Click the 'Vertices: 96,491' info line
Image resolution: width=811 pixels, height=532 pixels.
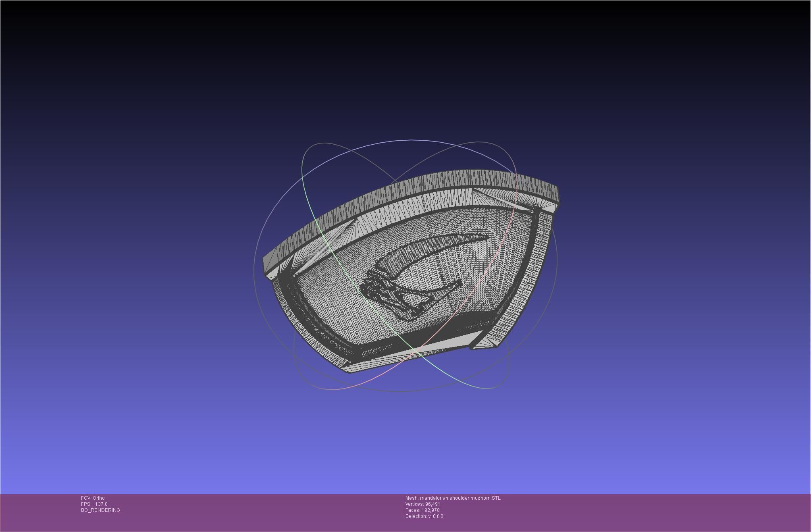coord(423,504)
